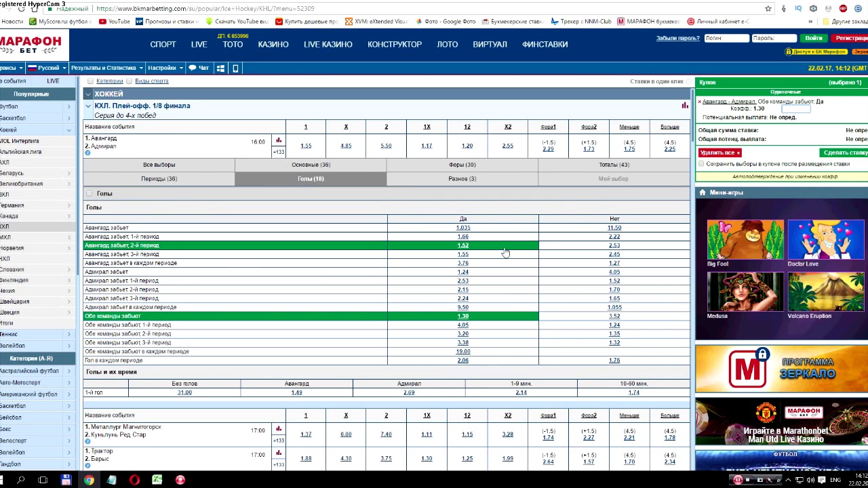Switch to the Тоталы (43) tab
868x488 pixels.
pyautogui.click(x=614, y=165)
